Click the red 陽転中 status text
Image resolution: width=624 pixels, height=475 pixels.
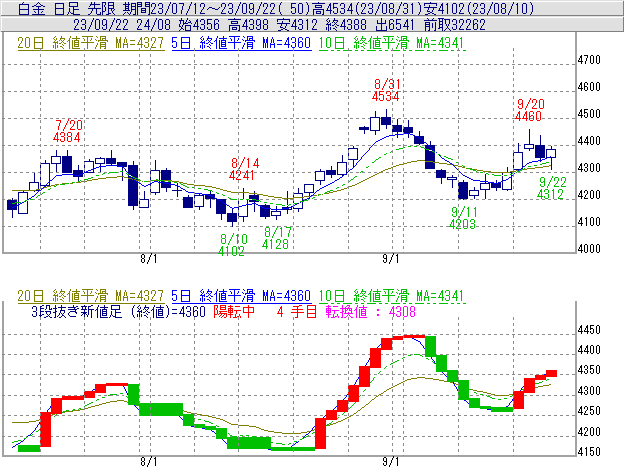234,311
